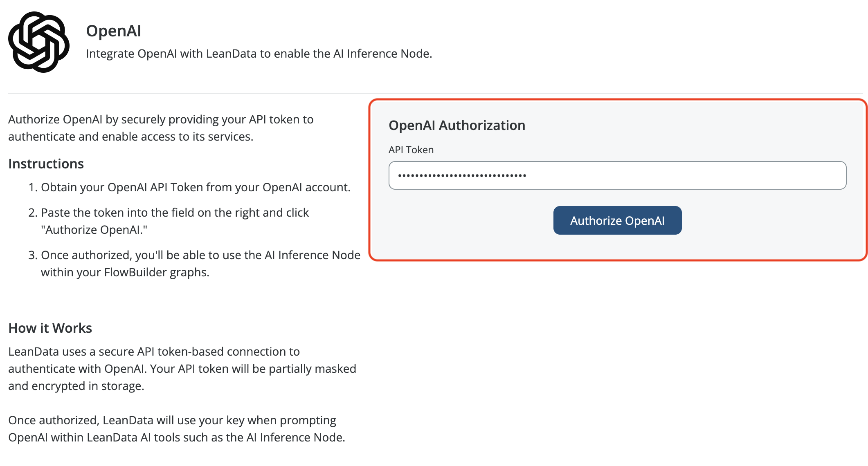Click empty space in the authorization panel below the button
This screenshot has height=466, width=868.
tap(617, 248)
